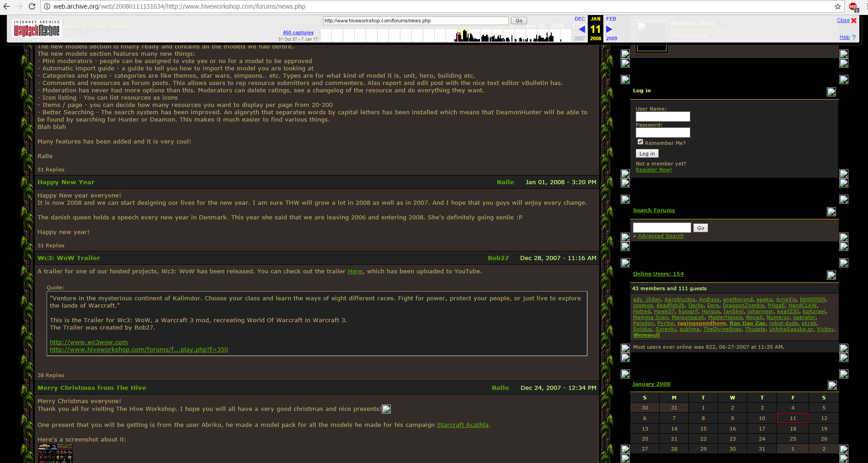Open Bob27's profile link
The image size is (868, 463).
click(498, 258)
